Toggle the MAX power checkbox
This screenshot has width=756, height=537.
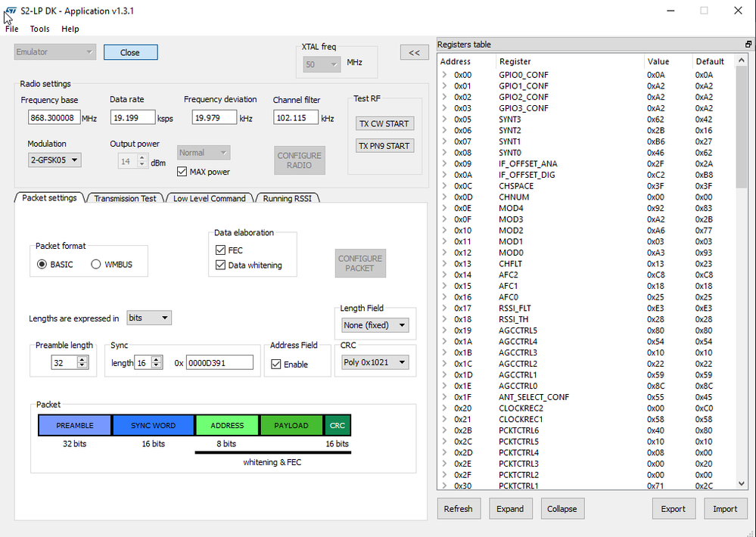tap(182, 172)
